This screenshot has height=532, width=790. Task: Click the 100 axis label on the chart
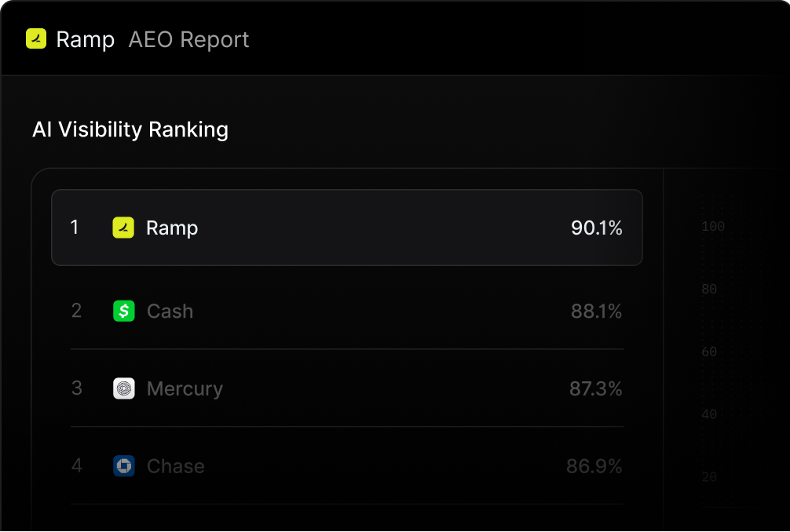click(711, 227)
